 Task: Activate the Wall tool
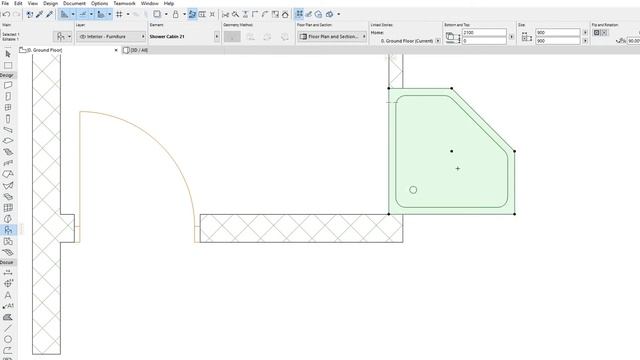[x=8, y=85]
